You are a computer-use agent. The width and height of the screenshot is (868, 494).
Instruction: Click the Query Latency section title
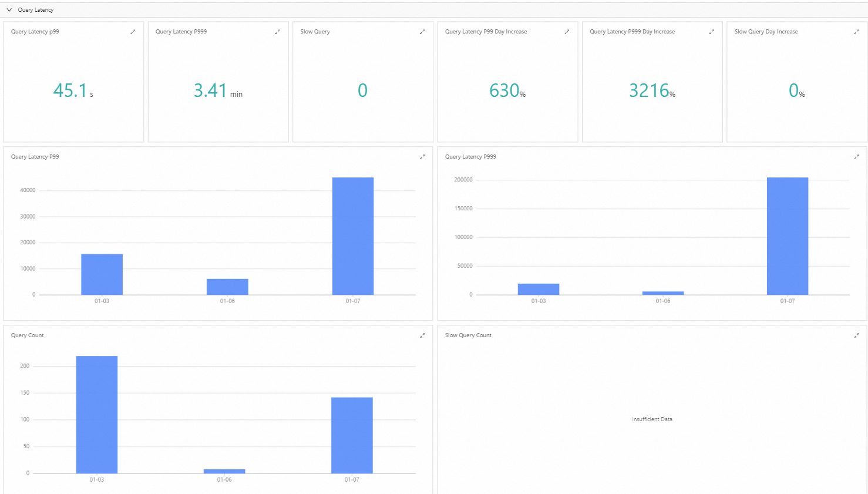click(35, 10)
